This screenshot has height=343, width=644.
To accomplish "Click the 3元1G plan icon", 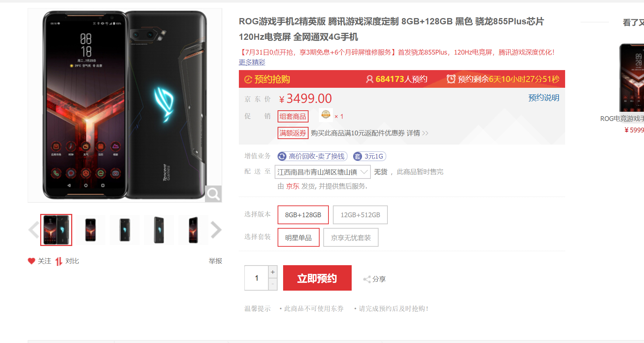I will pos(358,156).
